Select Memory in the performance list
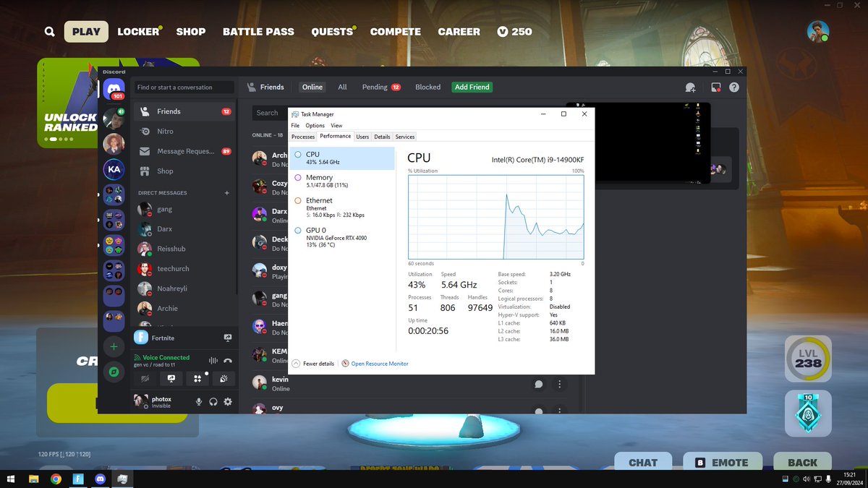Viewport: 868px width, 488px height. coord(342,181)
